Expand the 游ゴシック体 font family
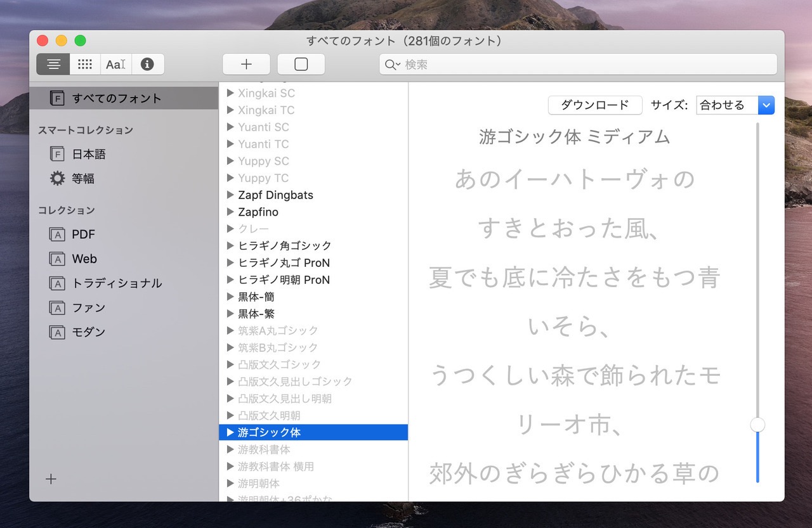The height and width of the screenshot is (528, 812). pyautogui.click(x=231, y=432)
